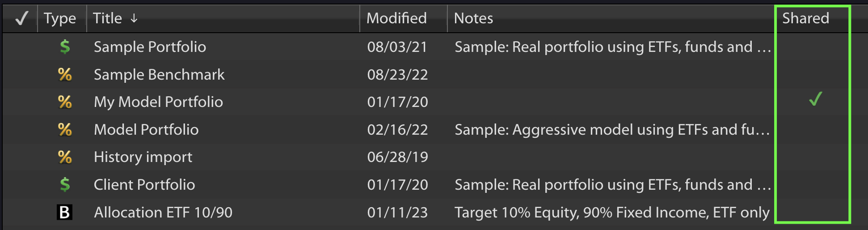This screenshot has width=868, height=230.
Task: Click the checkmark column header icon
Action: click(x=21, y=18)
